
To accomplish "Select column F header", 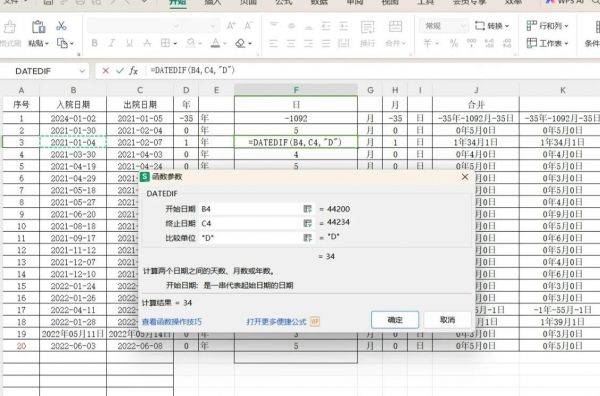I will 296,90.
